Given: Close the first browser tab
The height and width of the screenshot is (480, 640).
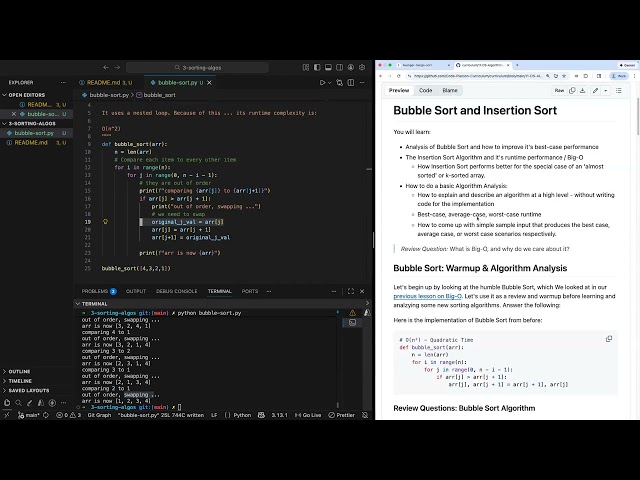Looking at the screenshot, I should pyautogui.click(x=449, y=65).
